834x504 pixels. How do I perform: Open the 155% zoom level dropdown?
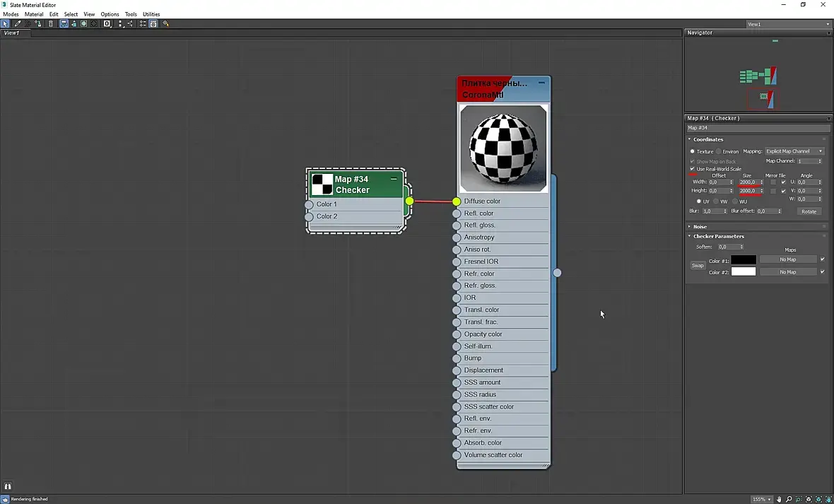pyautogui.click(x=762, y=499)
